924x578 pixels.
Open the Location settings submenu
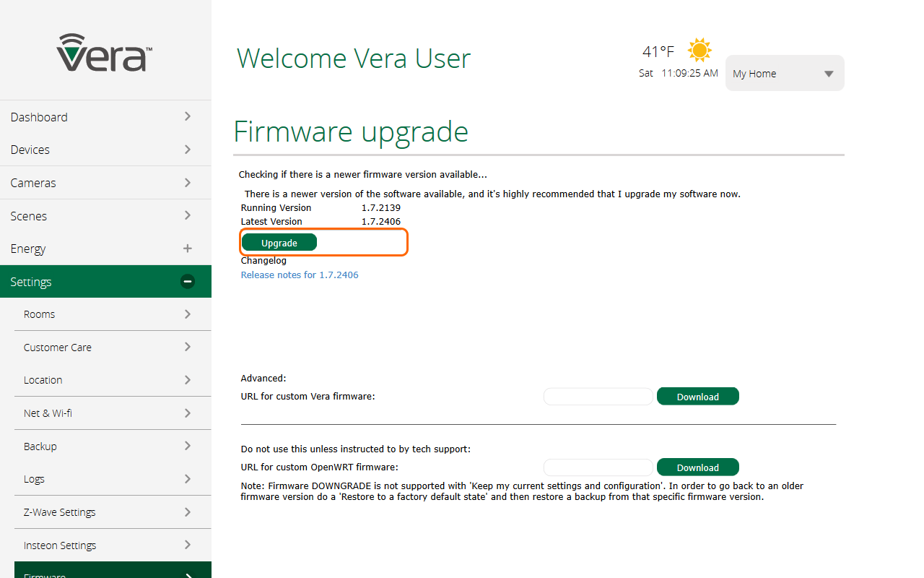113,380
